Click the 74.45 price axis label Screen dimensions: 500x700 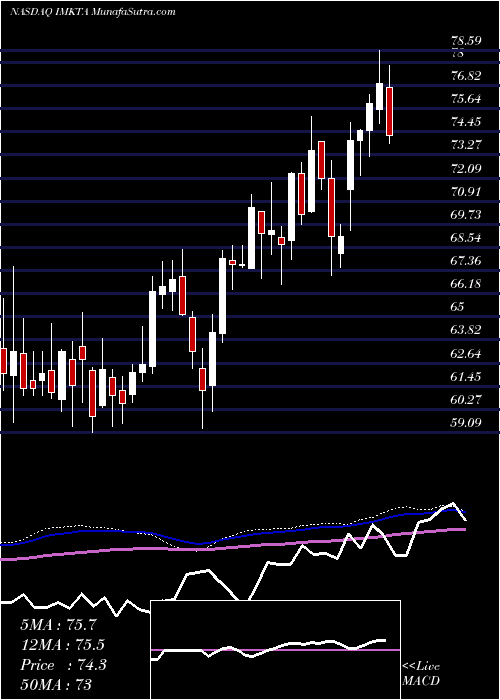[x=466, y=121]
